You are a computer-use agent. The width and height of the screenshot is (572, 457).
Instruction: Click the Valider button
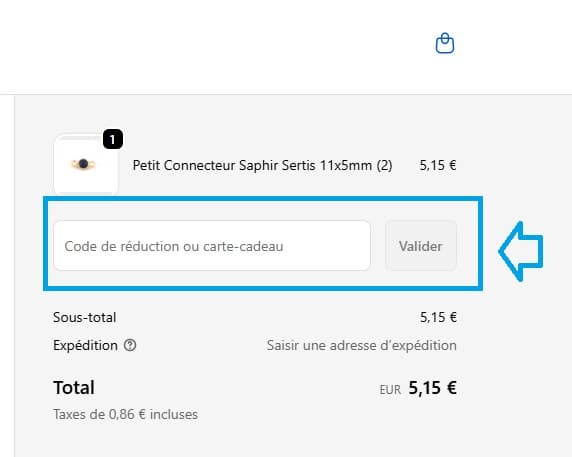(x=421, y=245)
